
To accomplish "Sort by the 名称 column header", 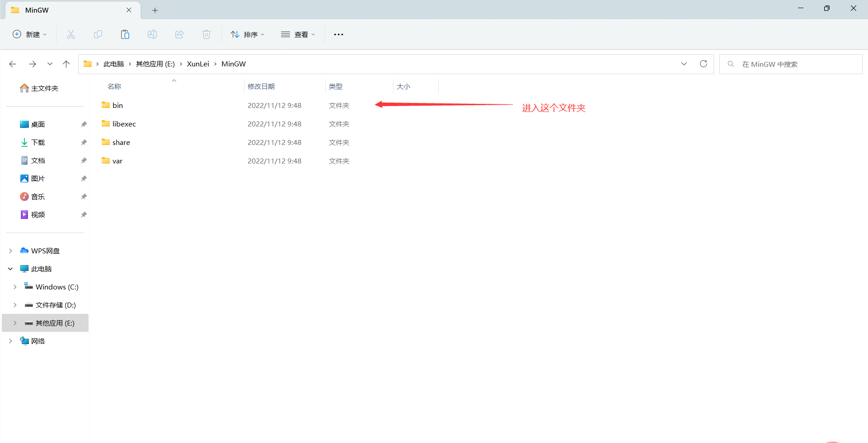I will [x=114, y=86].
